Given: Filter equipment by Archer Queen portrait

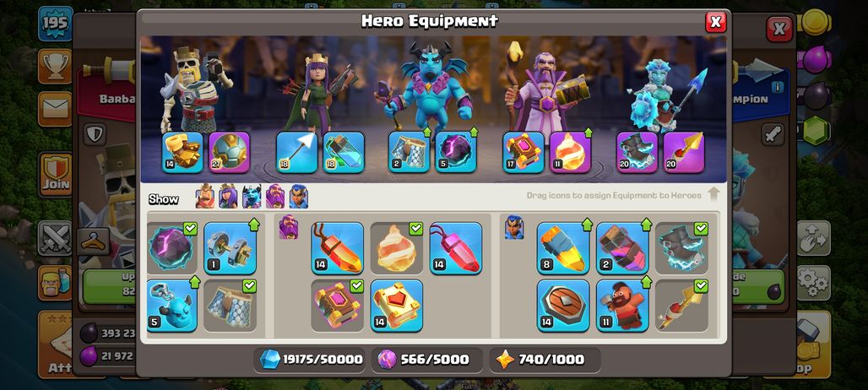Looking at the screenshot, I should pos(228,197).
